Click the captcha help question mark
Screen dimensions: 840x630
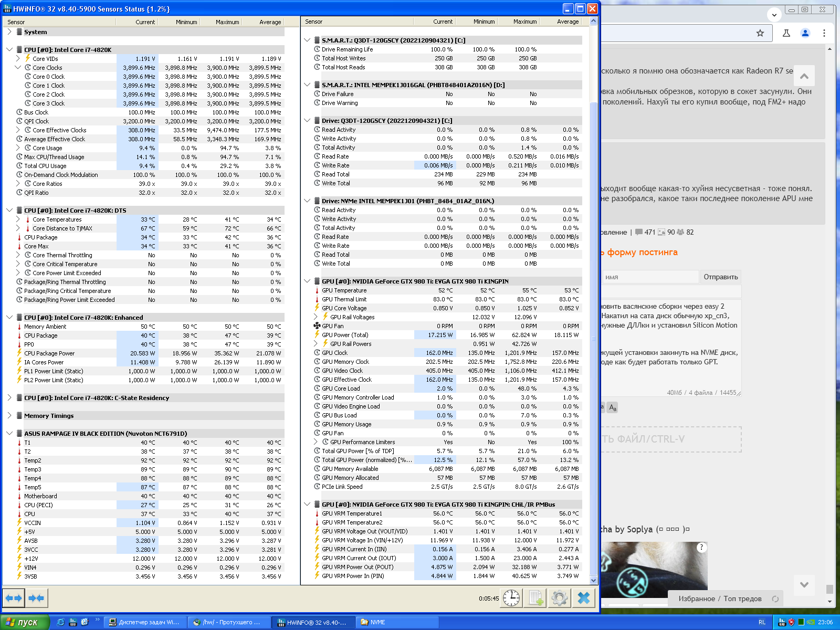(x=701, y=547)
